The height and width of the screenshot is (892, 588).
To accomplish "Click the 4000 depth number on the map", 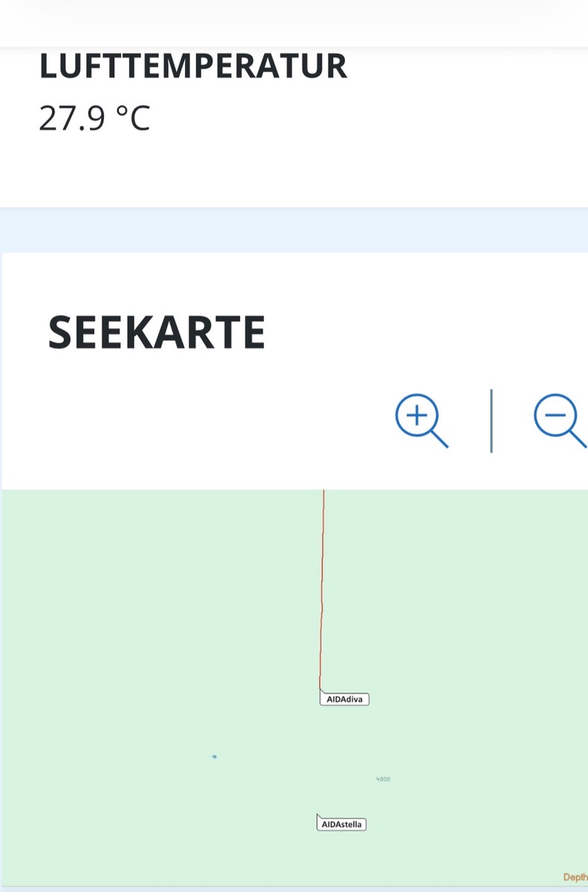I will 383,779.
